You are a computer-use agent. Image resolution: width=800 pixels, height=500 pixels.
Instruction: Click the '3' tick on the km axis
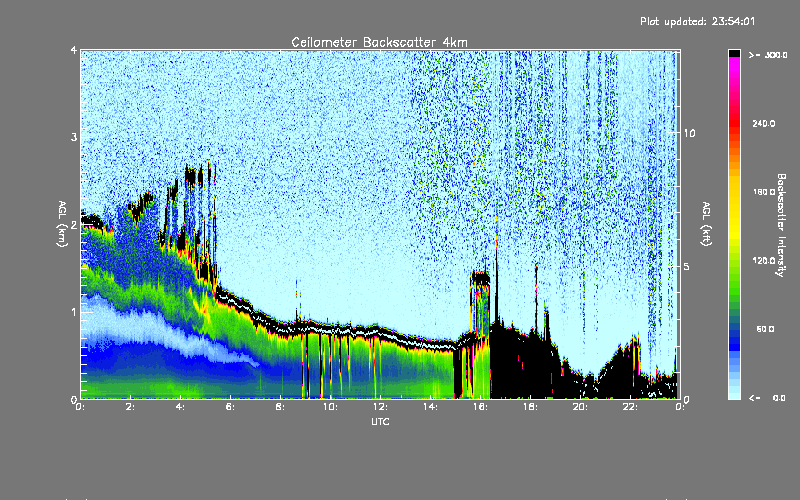pyautogui.click(x=74, y=137)
